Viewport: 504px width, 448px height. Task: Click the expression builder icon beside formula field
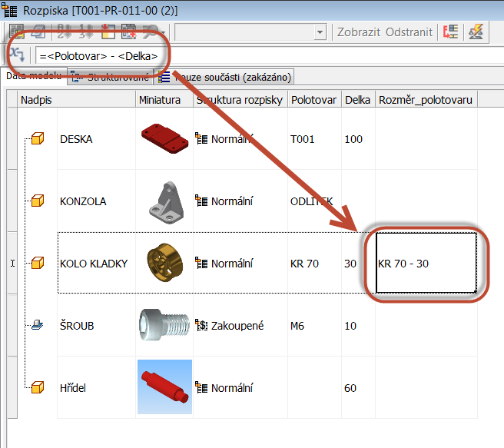tap(17, 55)
